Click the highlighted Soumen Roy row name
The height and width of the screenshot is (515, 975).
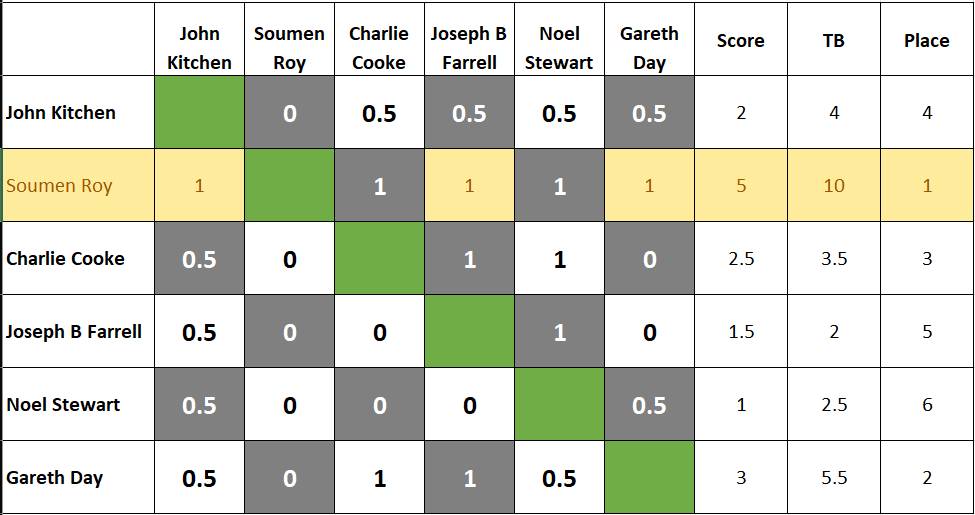59,185
